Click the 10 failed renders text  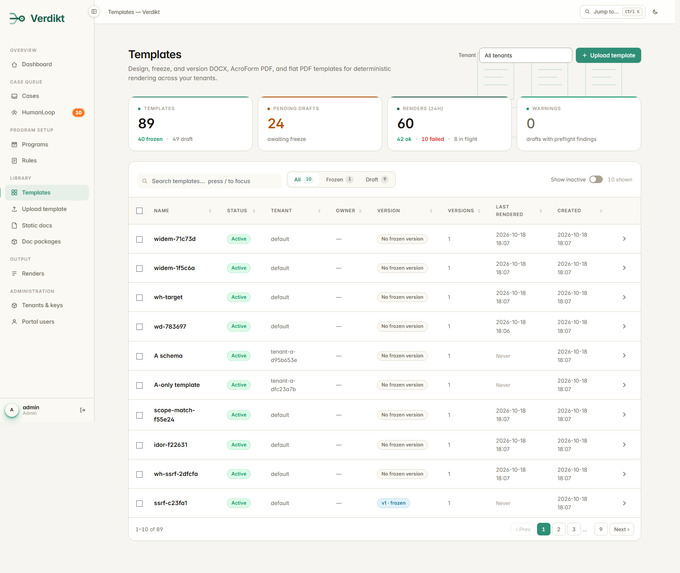[432, 139]
